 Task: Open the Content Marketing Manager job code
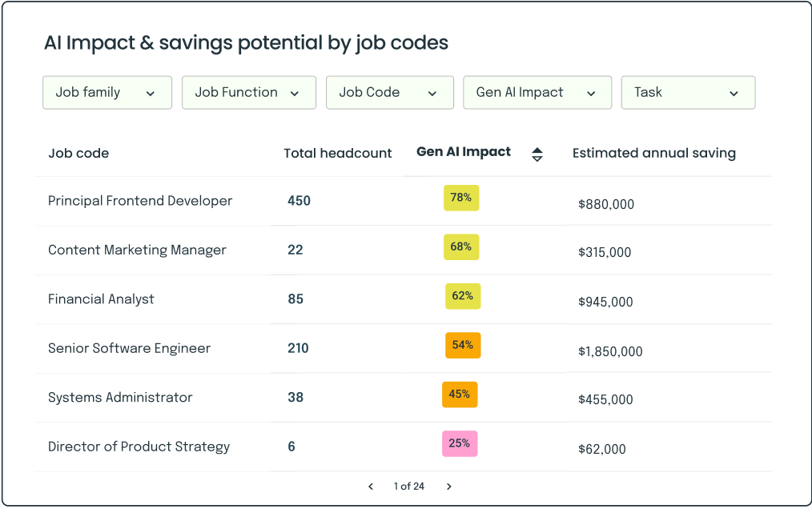coord(137,250)
